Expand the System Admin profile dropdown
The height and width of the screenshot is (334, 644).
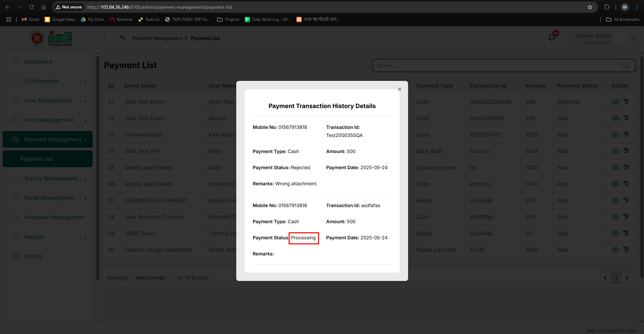click(634, 39)
